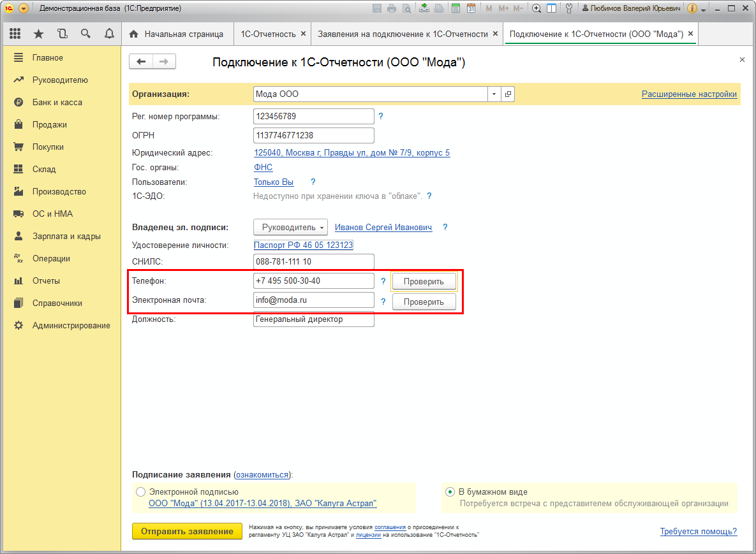Open Favorites star icon

pos(38,34)
